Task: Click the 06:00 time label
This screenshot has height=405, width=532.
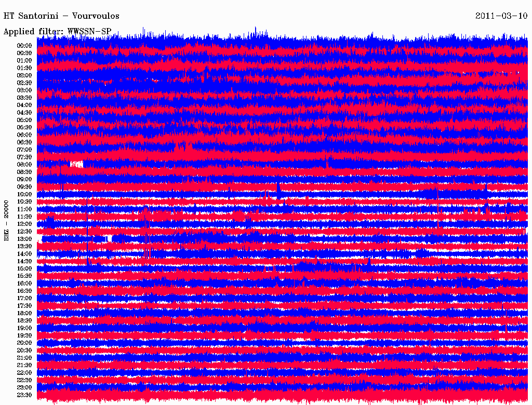Action: point(24,135)
